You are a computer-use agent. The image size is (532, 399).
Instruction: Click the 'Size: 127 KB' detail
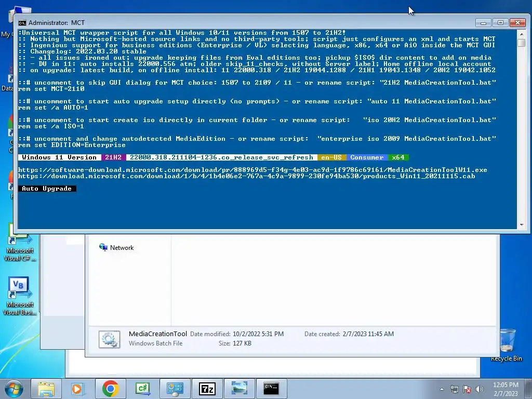pos(235,343)
